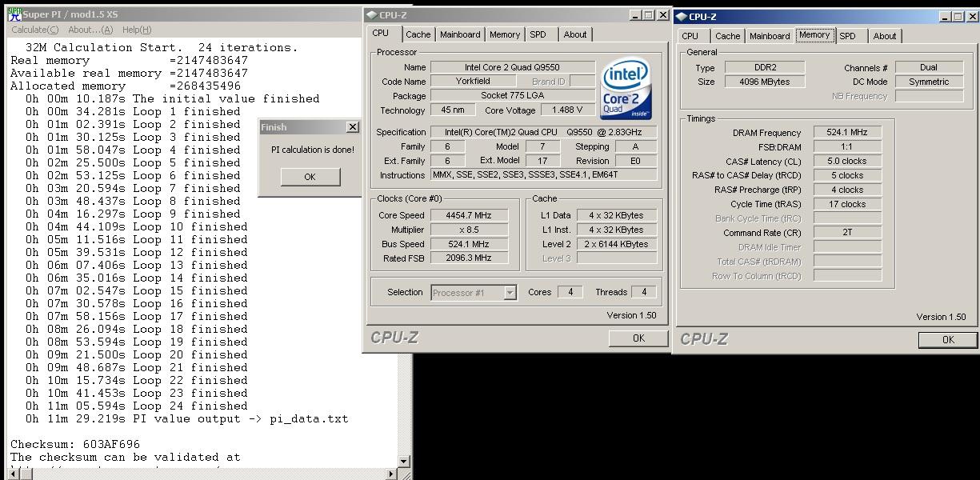The height and width of the screenshot is (480, 980).
Task: Close the Finish dialog with X
Action: (x=352, y=127)
